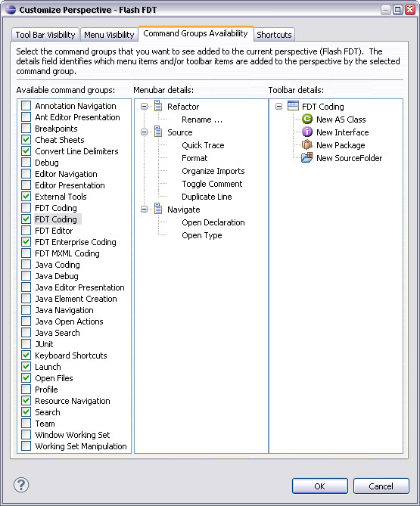Click the Refactor menu icon
This screenshot has height=506, width=420.
(158, 106)
